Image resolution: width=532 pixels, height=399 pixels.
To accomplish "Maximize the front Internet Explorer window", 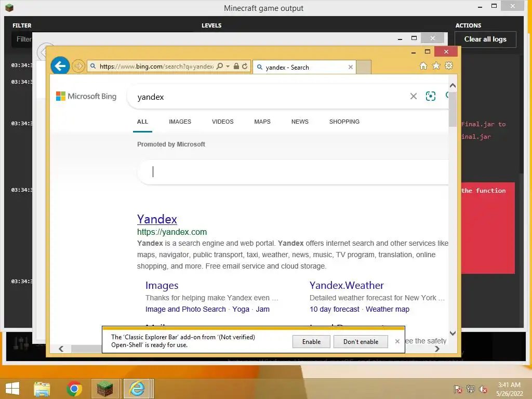I will coord(428,51).
